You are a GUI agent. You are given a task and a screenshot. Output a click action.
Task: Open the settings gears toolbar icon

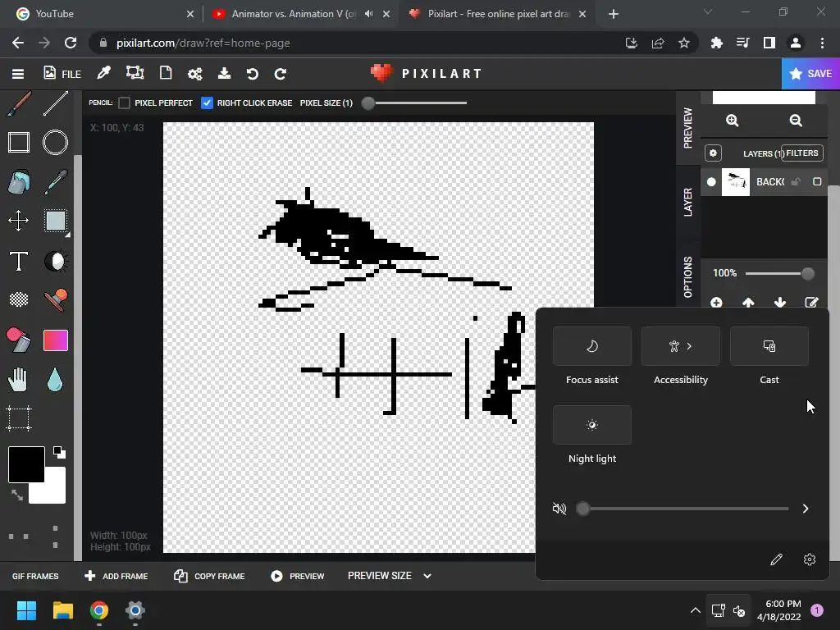195,74
